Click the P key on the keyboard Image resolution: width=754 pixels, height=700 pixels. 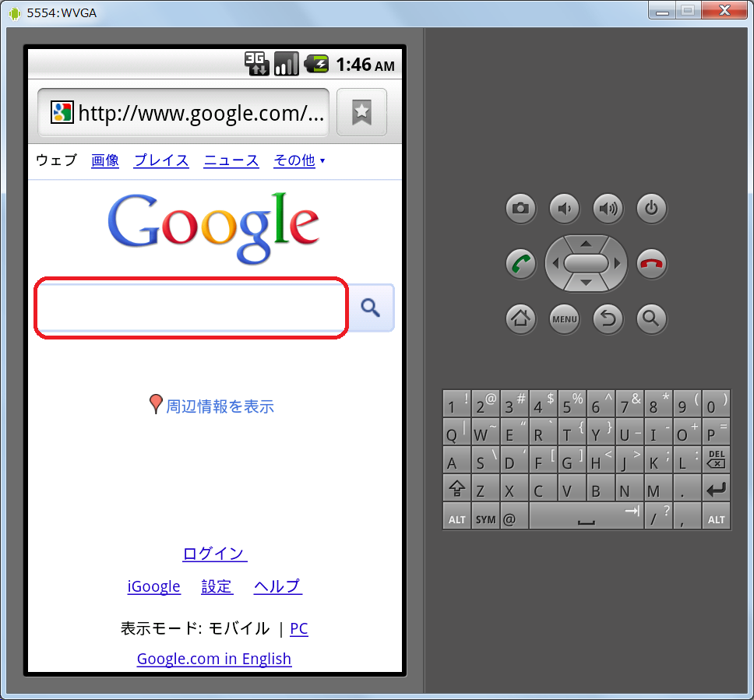716,431
